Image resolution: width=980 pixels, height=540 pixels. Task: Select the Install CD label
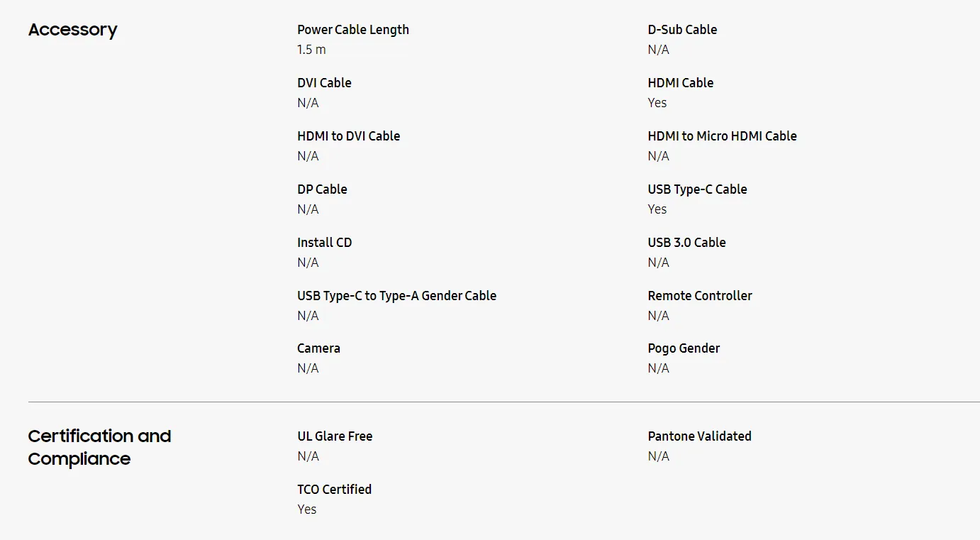coord(324,243)
